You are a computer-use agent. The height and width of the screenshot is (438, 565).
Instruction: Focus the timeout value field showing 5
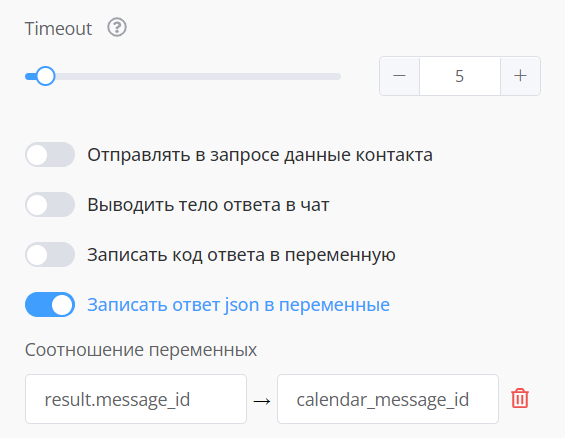(x=460, y=76)
